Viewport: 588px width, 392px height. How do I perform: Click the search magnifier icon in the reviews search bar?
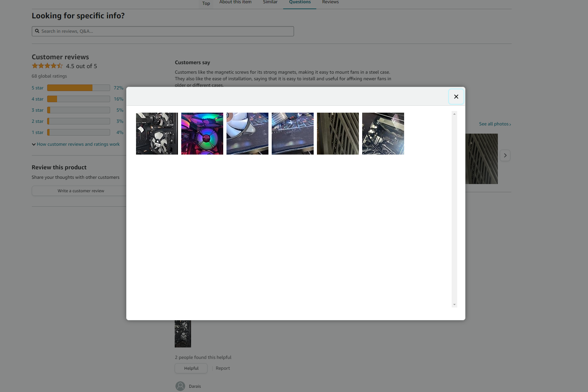(37, 31)
